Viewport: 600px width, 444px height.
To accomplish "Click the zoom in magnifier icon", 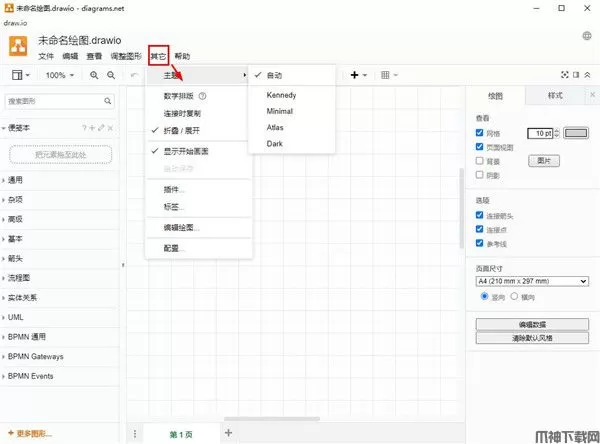I will pos(95,75).
